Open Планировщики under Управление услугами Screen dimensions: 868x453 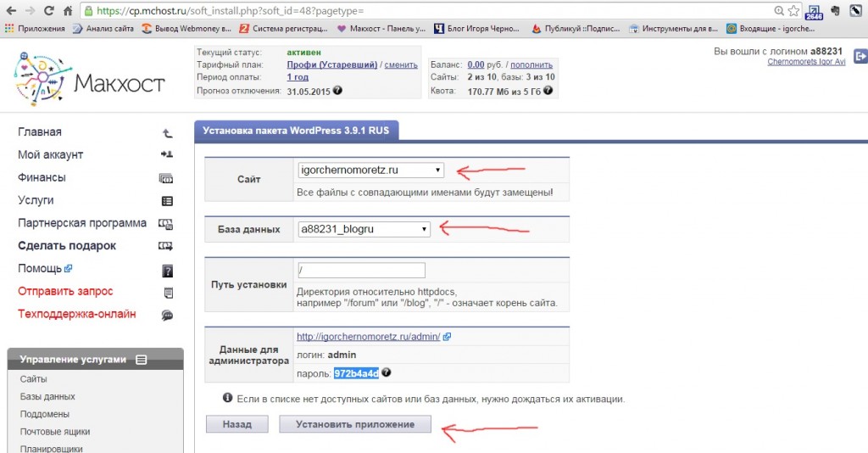51,449
